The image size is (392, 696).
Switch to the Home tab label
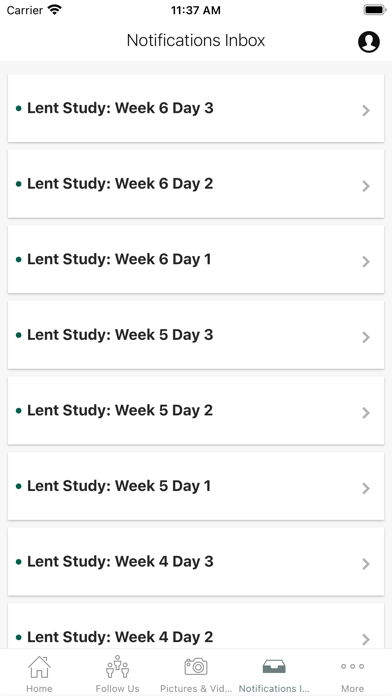39,688
